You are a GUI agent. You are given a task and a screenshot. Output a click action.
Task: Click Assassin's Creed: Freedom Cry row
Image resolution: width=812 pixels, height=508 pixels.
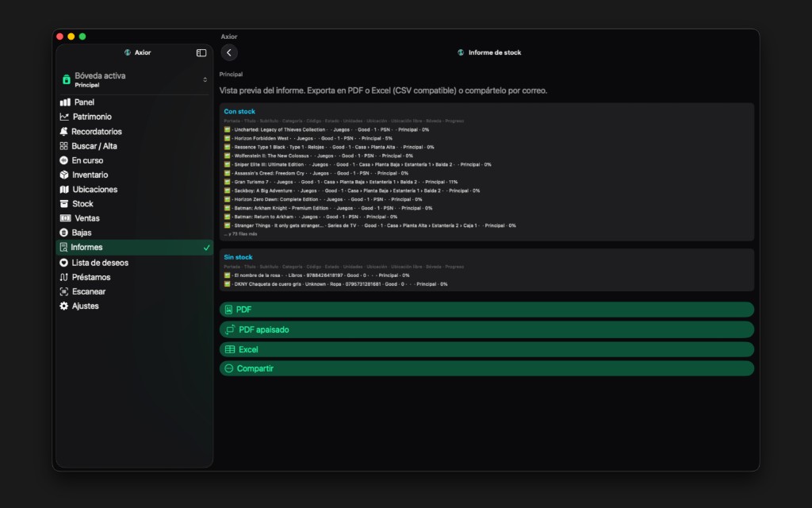coord(316,173)
